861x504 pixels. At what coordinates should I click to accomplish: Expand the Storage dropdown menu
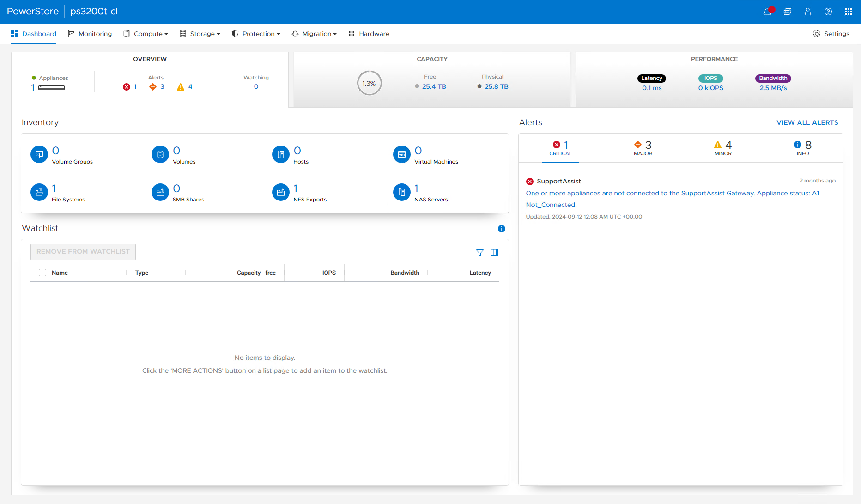[200, 34]
